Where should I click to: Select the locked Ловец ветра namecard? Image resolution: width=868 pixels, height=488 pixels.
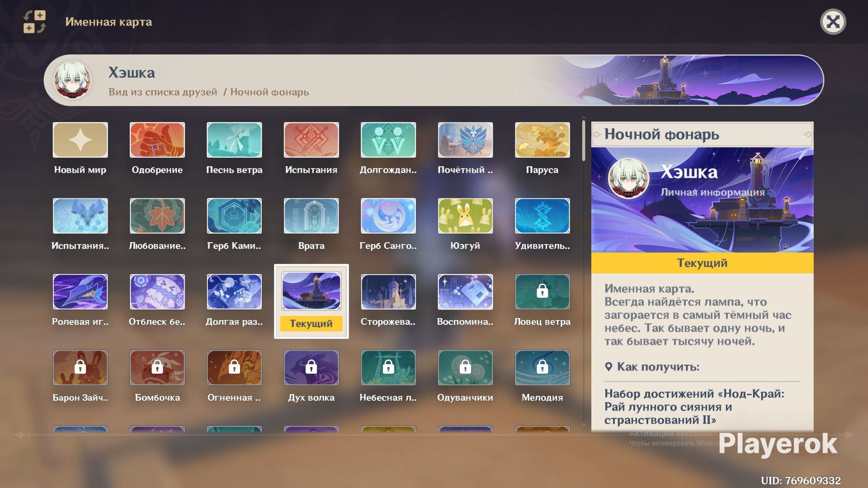542,292
